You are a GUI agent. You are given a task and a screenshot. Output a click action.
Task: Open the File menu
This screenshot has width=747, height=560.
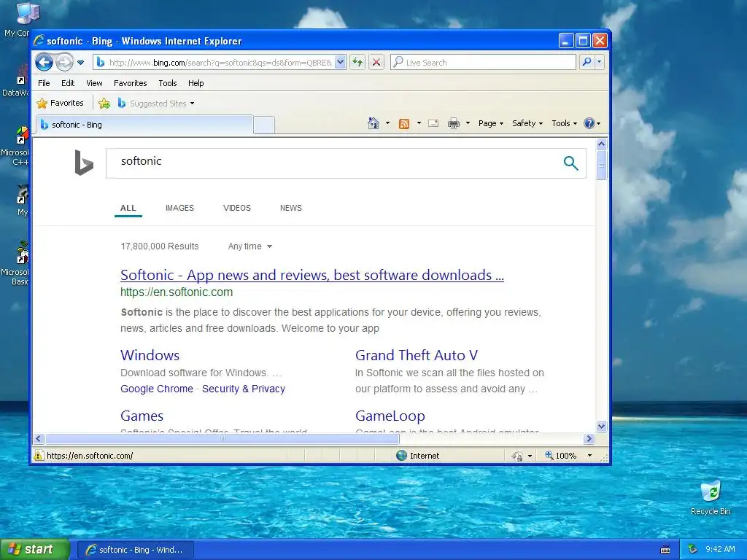(x=44, y=83)
